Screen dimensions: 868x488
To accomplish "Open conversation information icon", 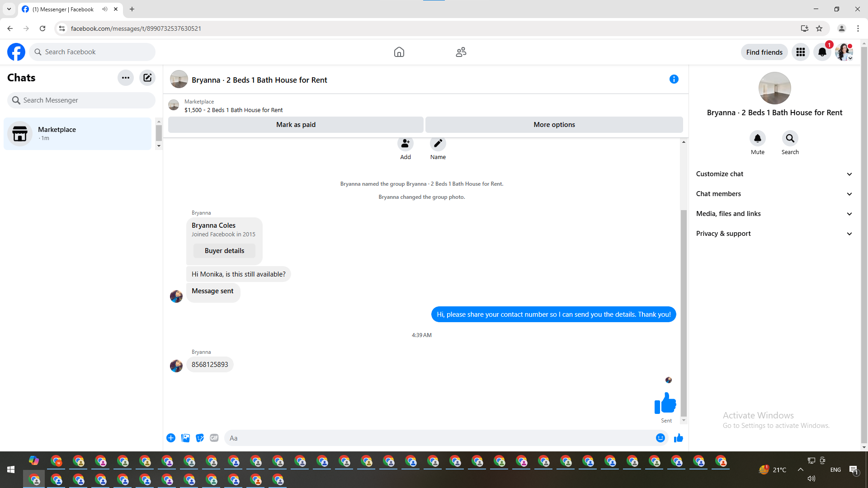I will pyautogui.click(x=674, y=80).
